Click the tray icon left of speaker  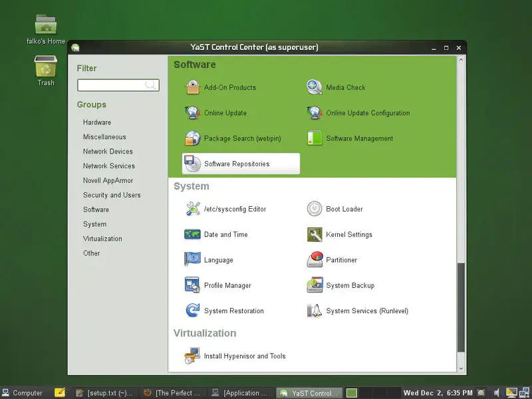click(x=481, y=393)
